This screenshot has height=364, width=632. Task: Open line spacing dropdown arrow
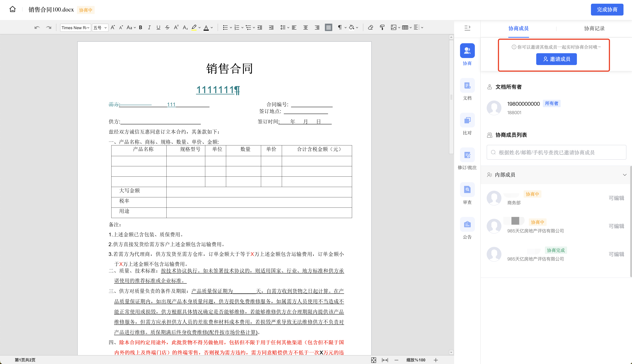click(x=288, y=28)
